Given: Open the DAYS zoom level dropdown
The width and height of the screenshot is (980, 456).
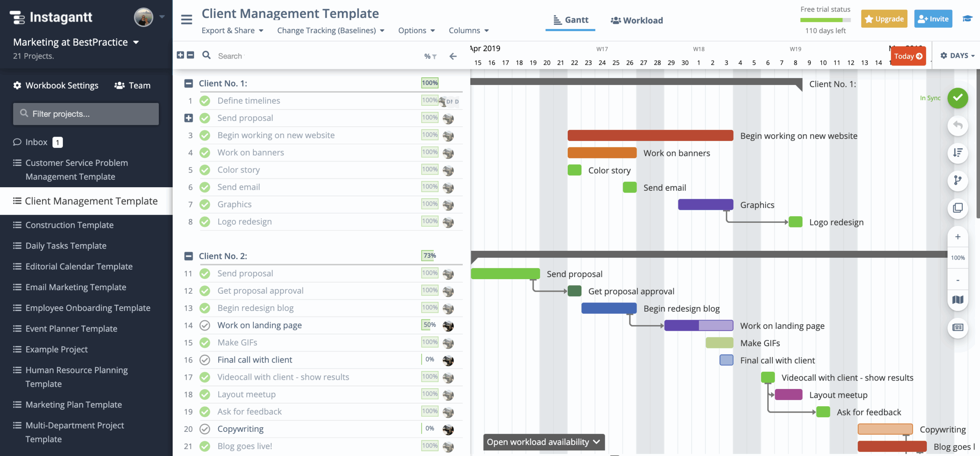Looking at the screenshot, I should click(x=957, y=55).
